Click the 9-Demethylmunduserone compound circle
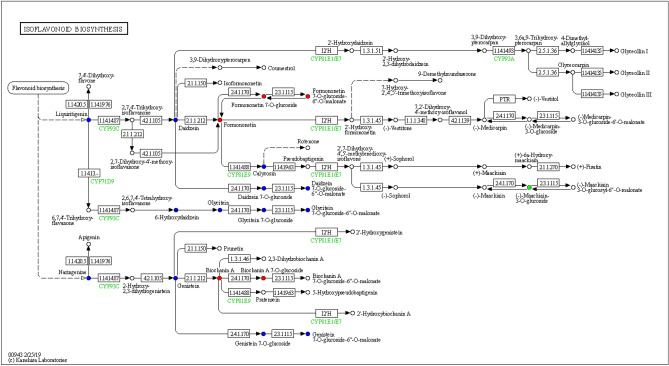 (x=440, y=80)
